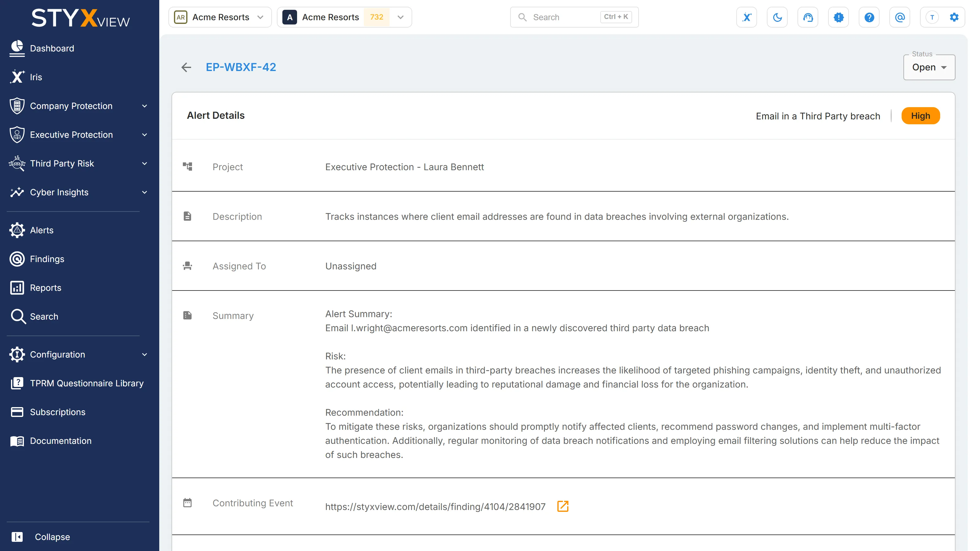Click in the top Search field
980x551 pixels.
point(574,17)
